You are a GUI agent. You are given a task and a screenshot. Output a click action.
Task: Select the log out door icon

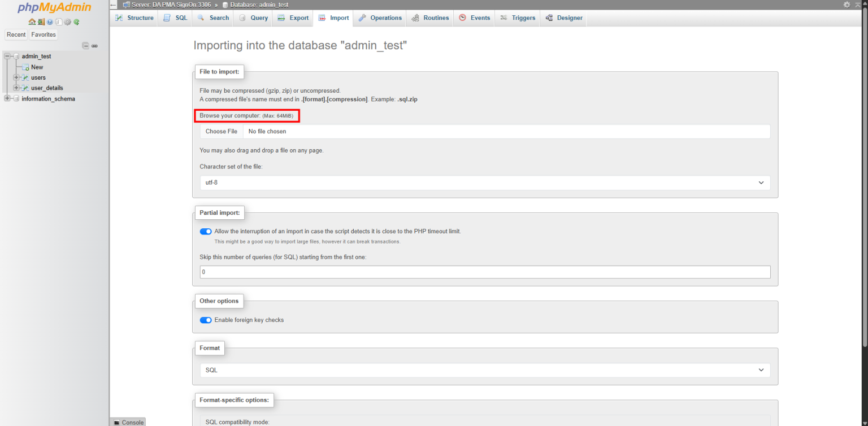point(41,21)
